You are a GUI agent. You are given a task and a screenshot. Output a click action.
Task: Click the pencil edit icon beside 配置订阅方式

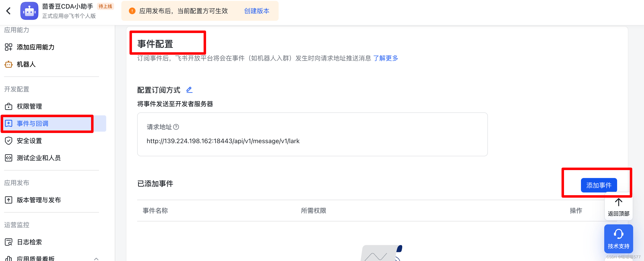point(189,90)
